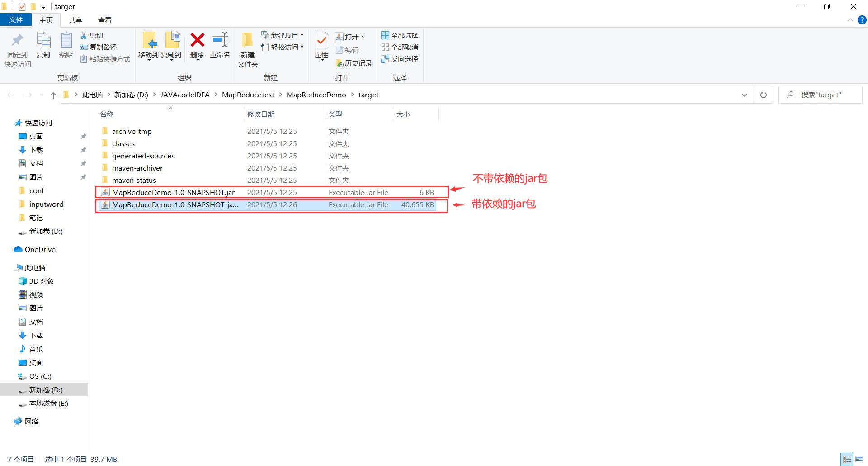This screenshot has height=466, width=868.
Task: Sort by Type (类型) column header
Action: (359, 114)
